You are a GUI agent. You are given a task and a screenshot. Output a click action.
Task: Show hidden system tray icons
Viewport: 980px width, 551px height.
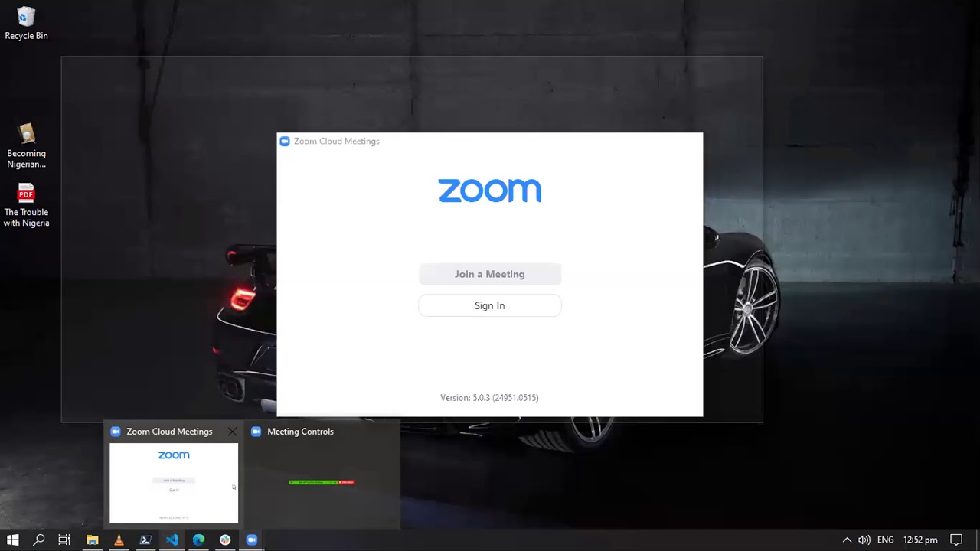point(847,540)
